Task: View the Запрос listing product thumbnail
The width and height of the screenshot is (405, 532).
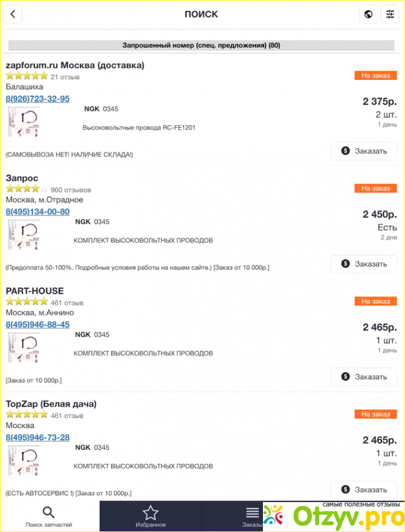Action: tap(24, 235)
